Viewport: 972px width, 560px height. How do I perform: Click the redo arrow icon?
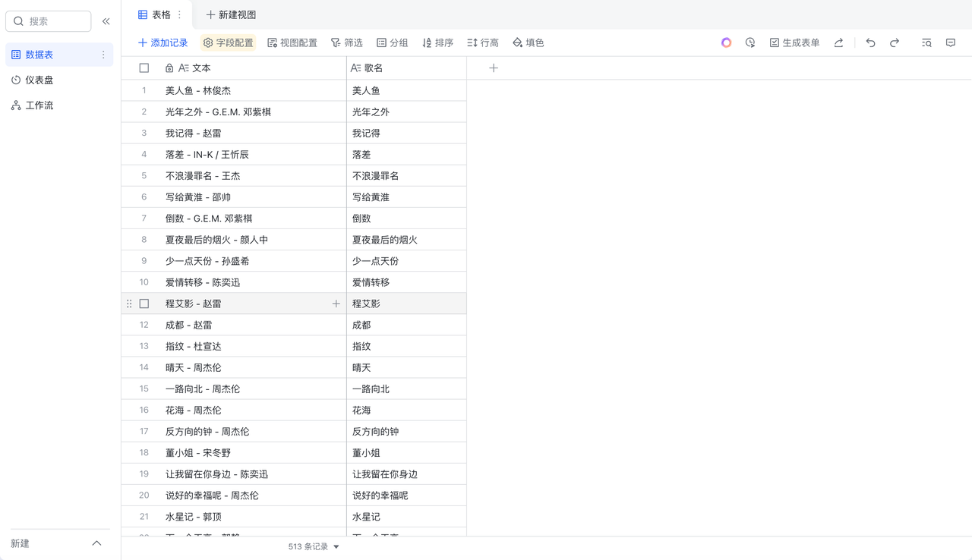pos(895,42)
